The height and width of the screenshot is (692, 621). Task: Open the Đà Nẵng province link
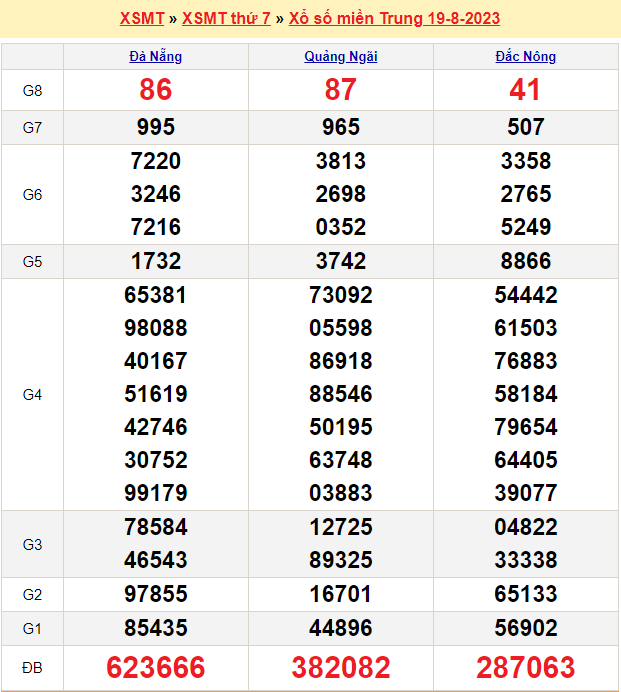(x=156, y=57)
